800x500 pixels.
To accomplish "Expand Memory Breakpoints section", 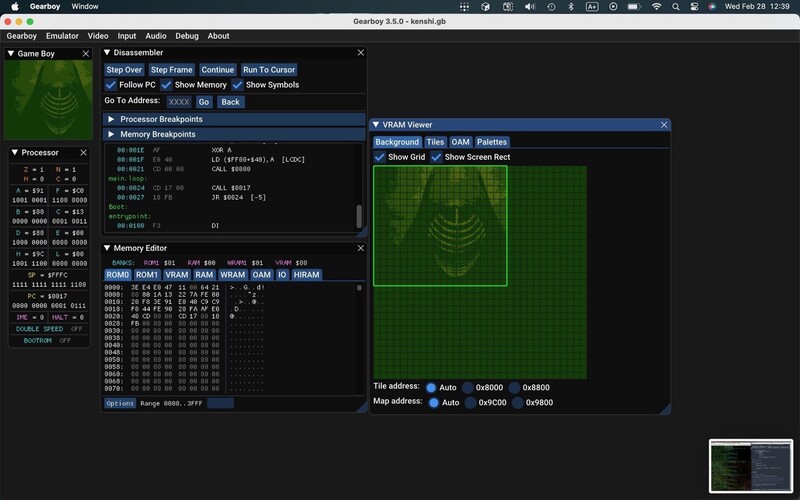I will click(x=234, y=134).
